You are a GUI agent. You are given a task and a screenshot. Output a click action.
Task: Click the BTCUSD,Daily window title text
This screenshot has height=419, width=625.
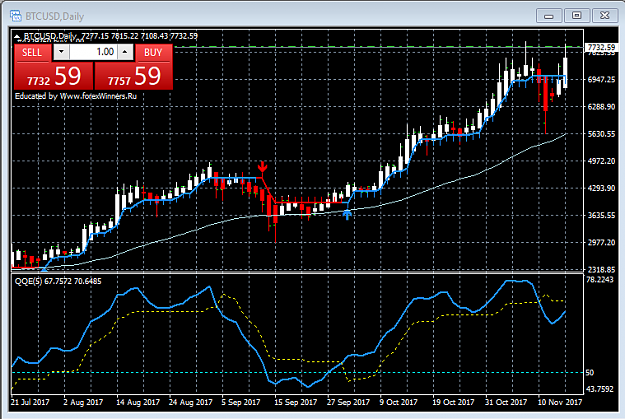click(55, 16)
